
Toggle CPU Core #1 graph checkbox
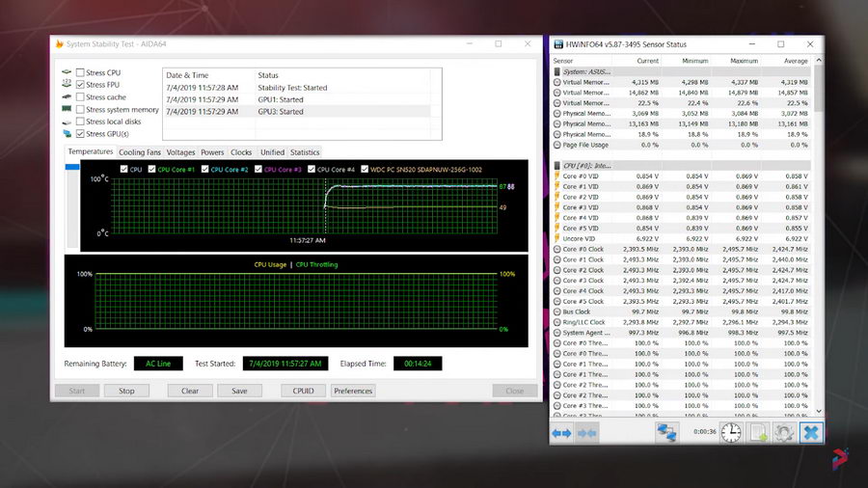click(150, 170)
